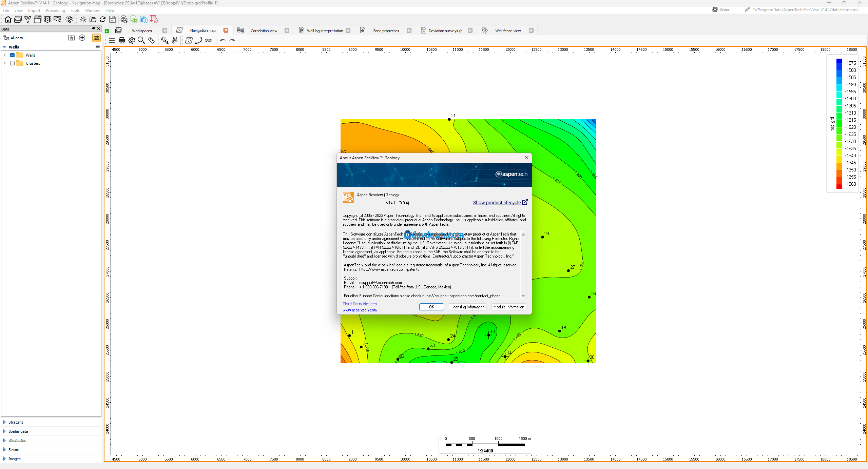This screenshot has width=868, height=469.
Task: Click the red grid table icon
Action: point(154,19)
